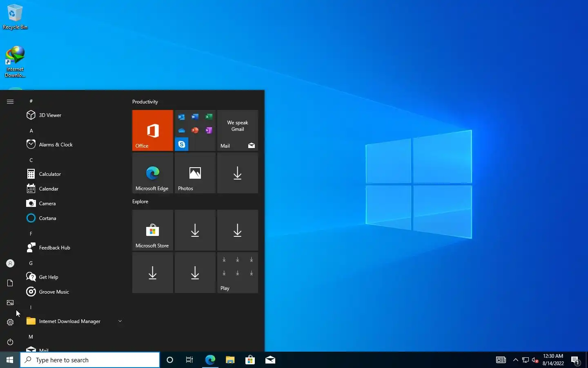588x368 pixels.
Task: Click the News and interests taskbar icon
Action: click(501, 360)
